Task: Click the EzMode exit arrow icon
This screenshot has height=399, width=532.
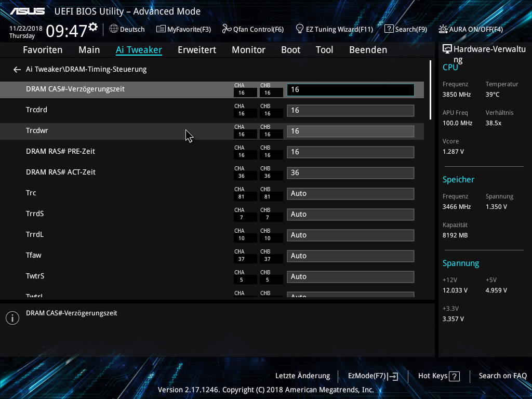Action: 393,376
